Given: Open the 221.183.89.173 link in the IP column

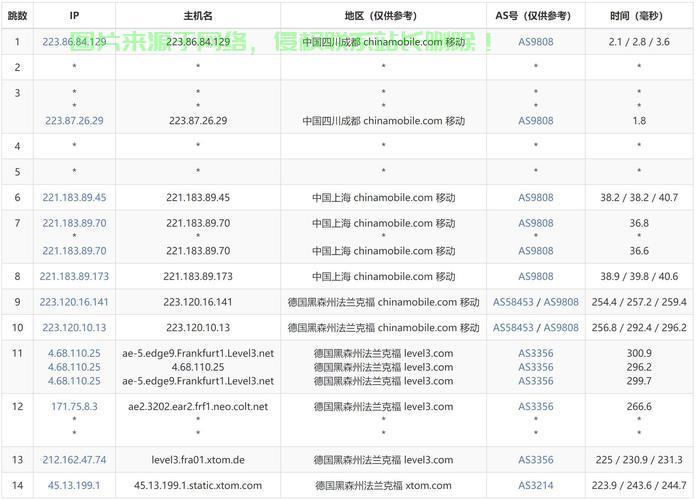Looking at the screenshot, I should [x=75, y=275].
